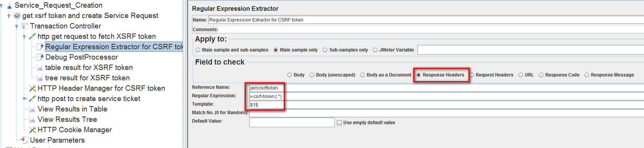The height and width of the screenshot is (148, 644).
Task: Click the HTTP Header Manager wrench icon
Action: click(32, 88)
